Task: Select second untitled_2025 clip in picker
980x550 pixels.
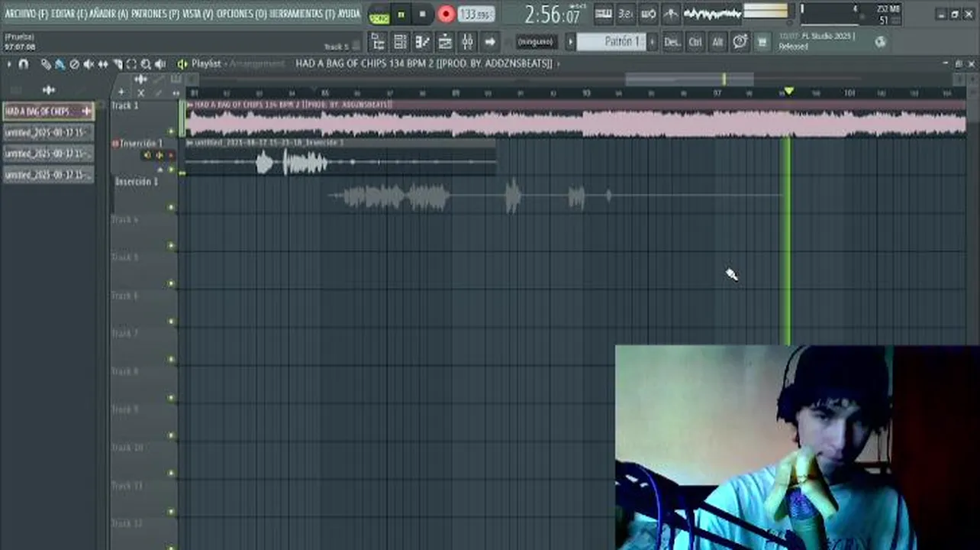Action: pyautogui.click(x=48, y=154)
